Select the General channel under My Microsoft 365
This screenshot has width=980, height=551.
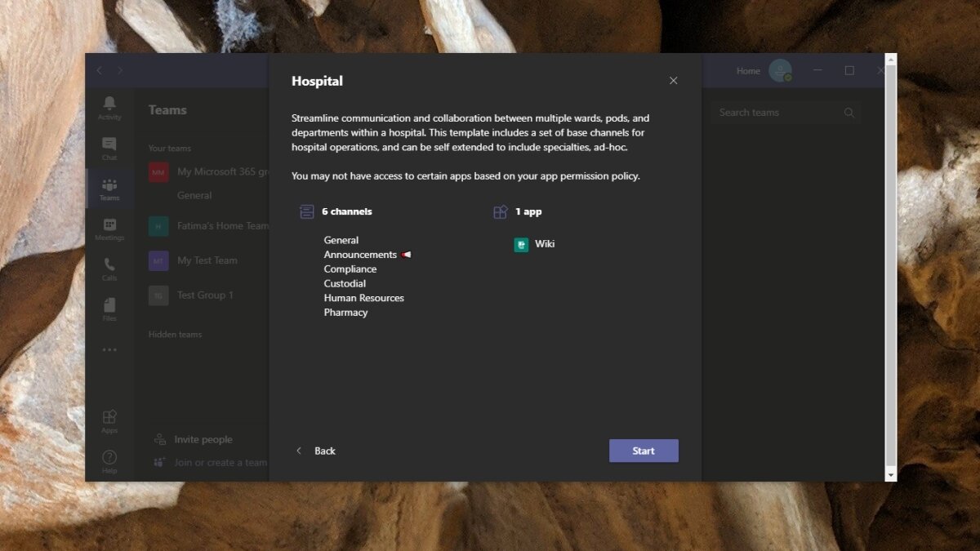coord(193,195)
